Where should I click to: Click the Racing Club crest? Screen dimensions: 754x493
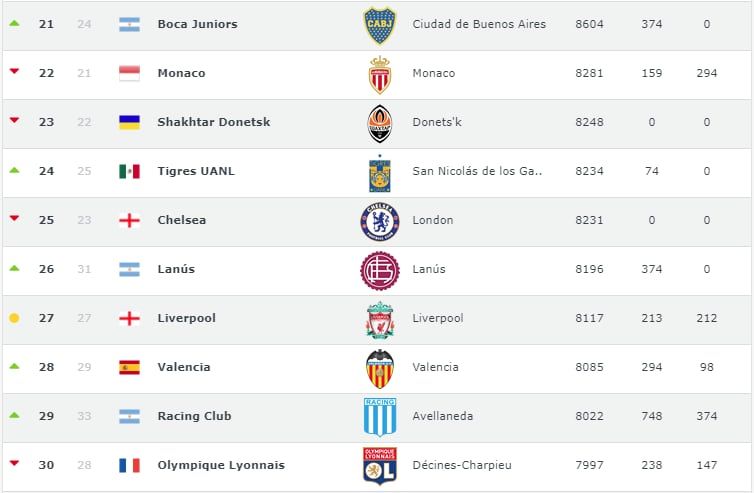tap(379, 417)
